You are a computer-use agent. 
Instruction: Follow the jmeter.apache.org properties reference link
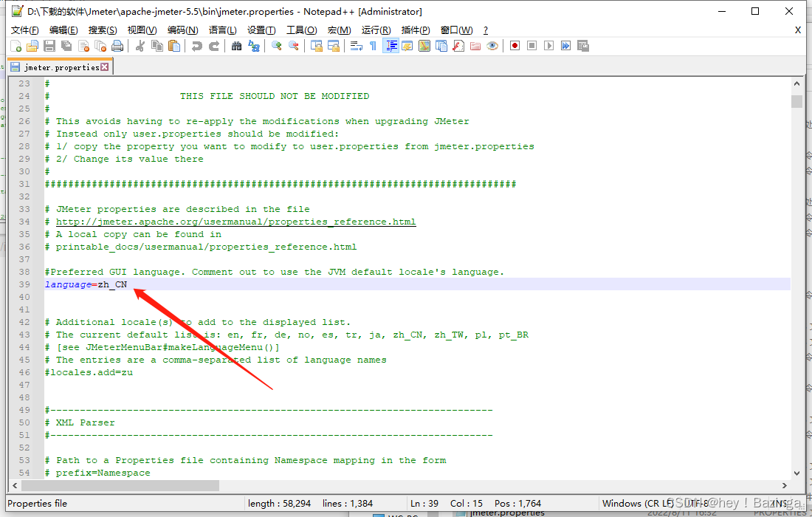(235, 222)
